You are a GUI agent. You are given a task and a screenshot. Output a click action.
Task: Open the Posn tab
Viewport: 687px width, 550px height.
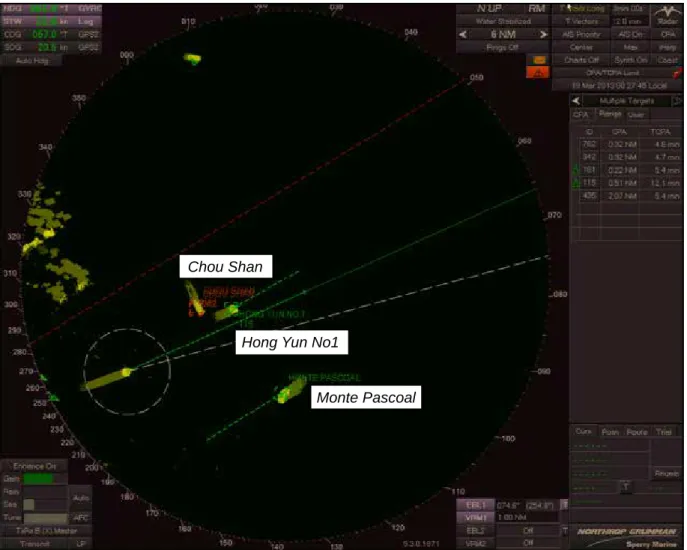[610, 432]
